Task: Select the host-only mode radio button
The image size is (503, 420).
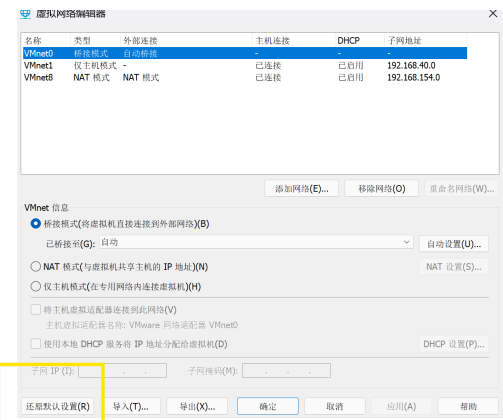Action: [36, 286]
